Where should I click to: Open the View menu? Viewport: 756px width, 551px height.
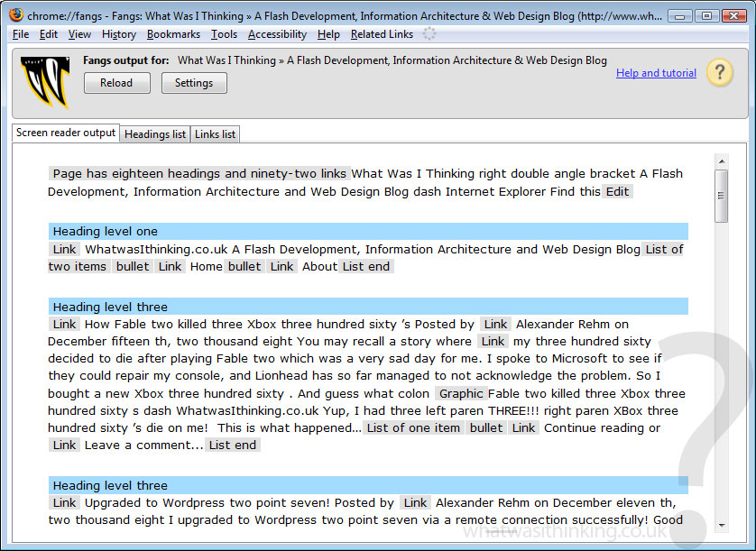(79, 34)
